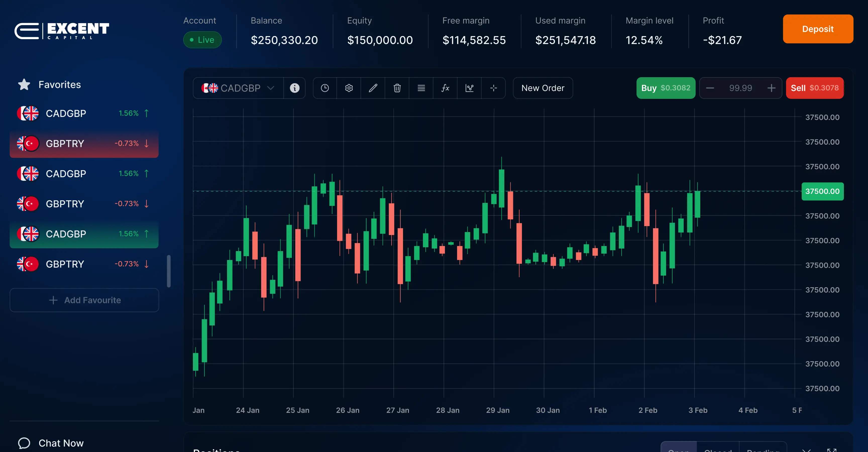Screen dimensions: 868x452
Task: Click the green Buy $0.3082 button
Action: (x=666, y=88)
